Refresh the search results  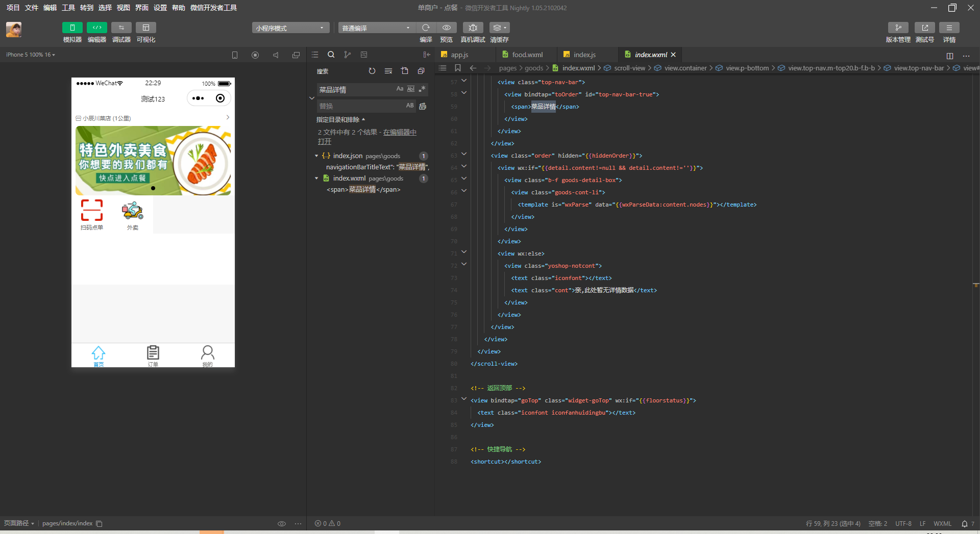pyautogui.click(x=372, y=71)
